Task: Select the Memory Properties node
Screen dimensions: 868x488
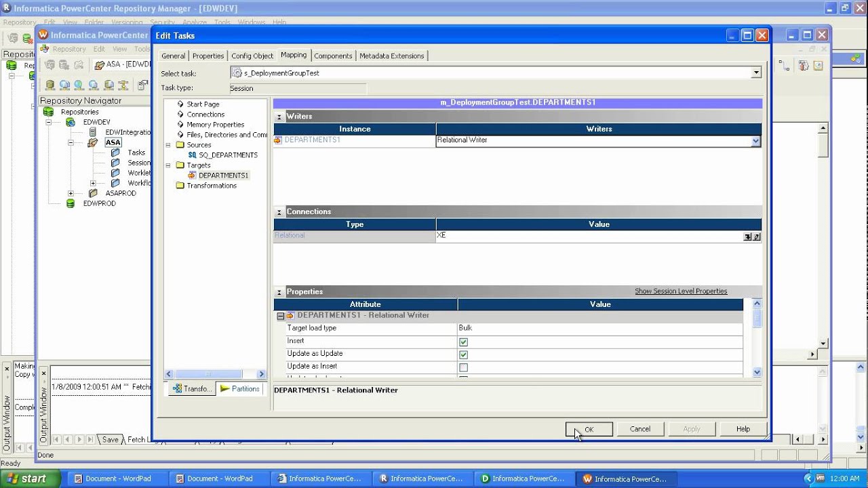Action: [x=216, y=125]
